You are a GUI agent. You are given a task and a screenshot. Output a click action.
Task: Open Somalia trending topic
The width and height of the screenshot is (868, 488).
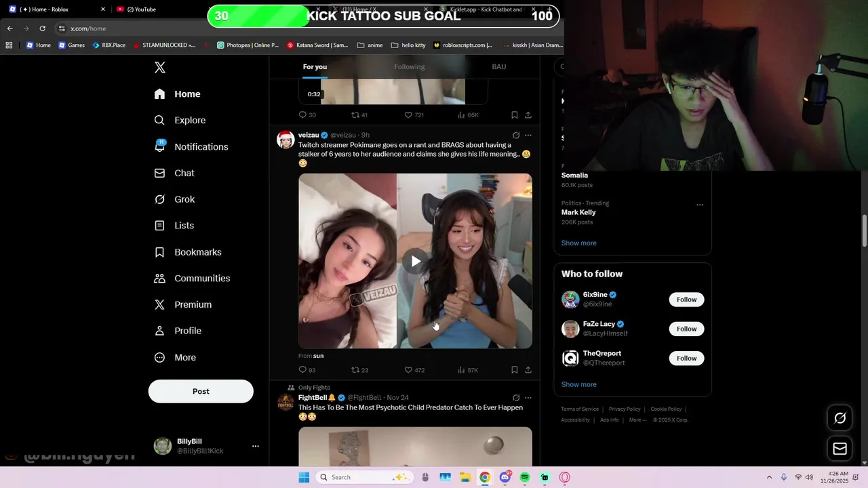click(x=574, y=175)
